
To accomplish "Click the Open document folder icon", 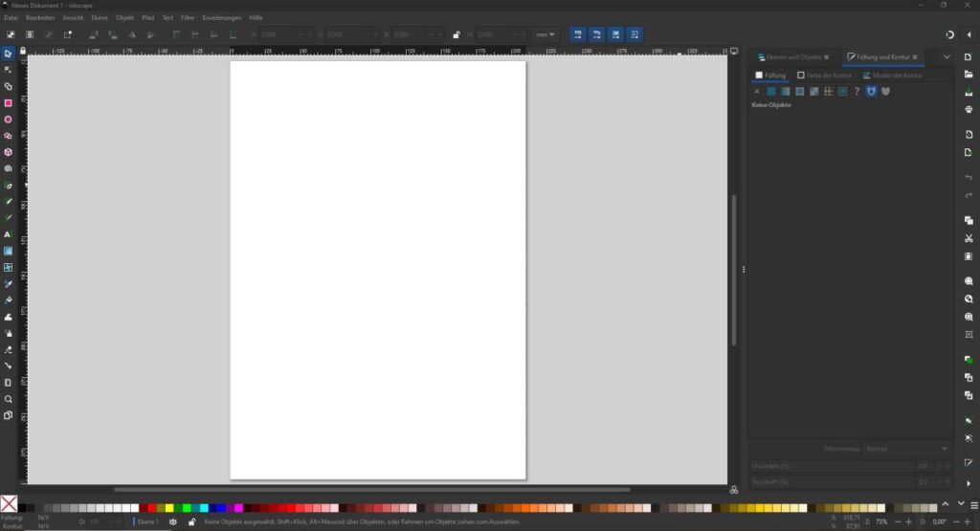I will point(969,75).
